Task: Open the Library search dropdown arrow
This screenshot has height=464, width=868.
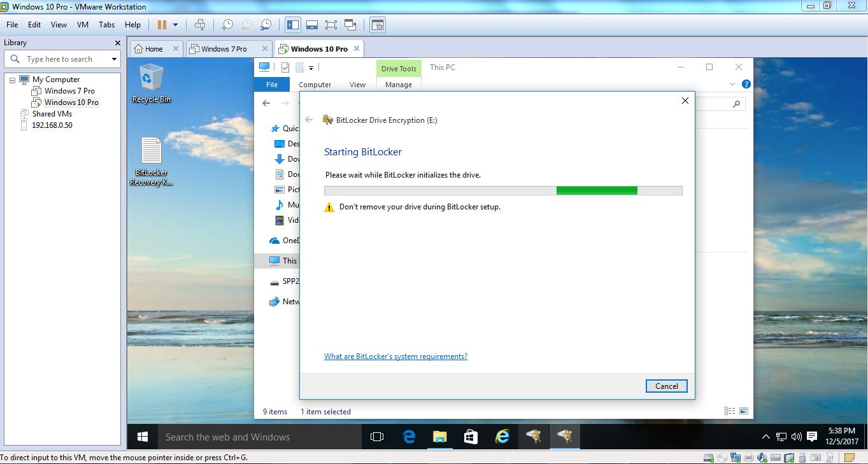Action: point(113,59)
